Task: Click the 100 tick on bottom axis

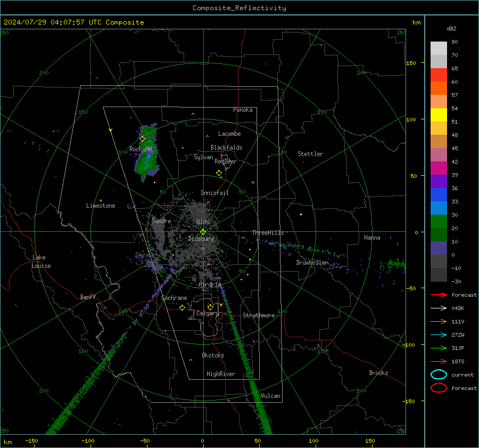Action: [313, 441]
